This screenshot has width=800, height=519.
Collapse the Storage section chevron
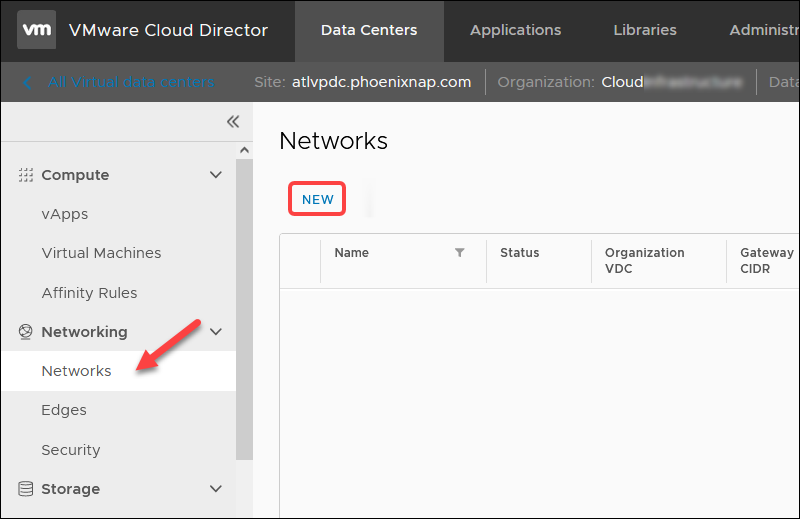pyautogui.click(x=216, y=489)
